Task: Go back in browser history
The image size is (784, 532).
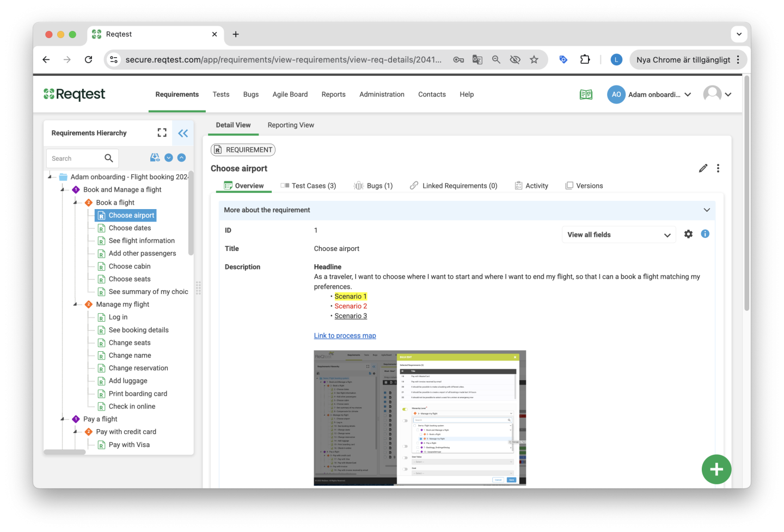Action: click(46, 59)
